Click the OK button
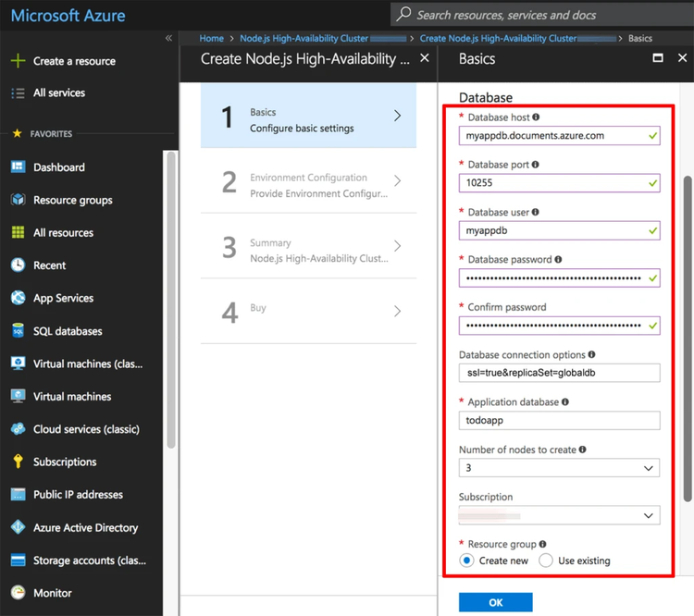The image size is (694, 616). (495, 602)
